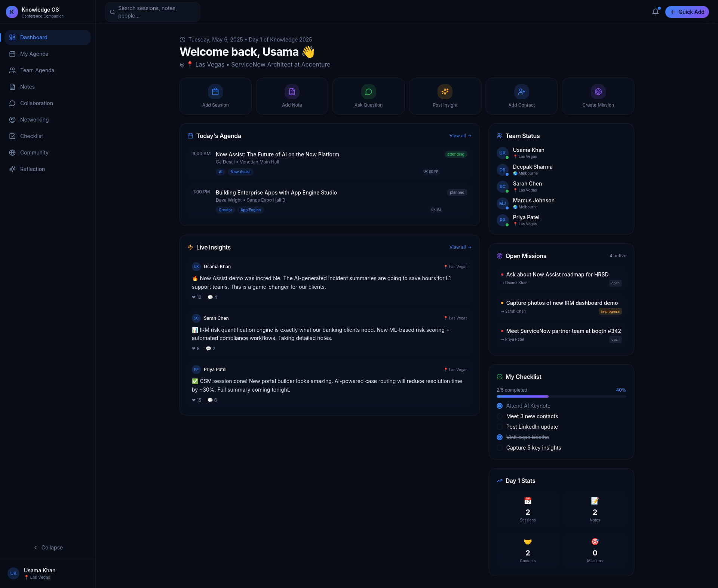This screenshot has width=718, height=588.
Task: Open the Reflection page
Action: pos(48,169)
